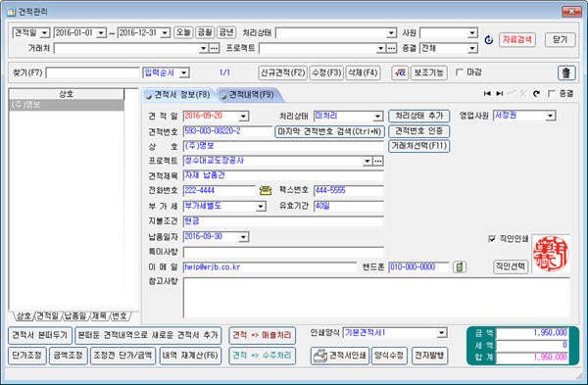Click the formula calculator icon beside 보조기능

click(x=400, y=72)
